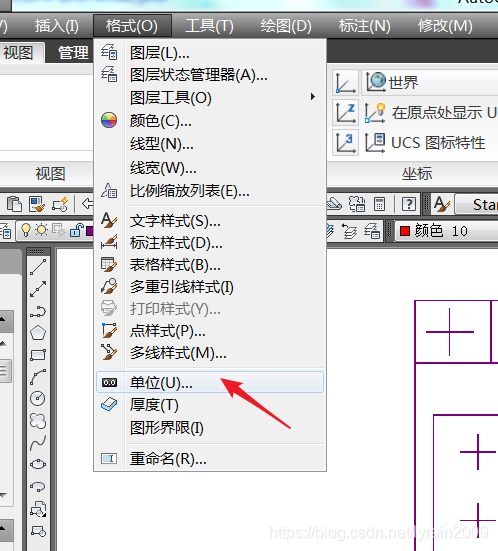
Task: Click the Text Style icon beside Standard
Action: coord(442,204)
